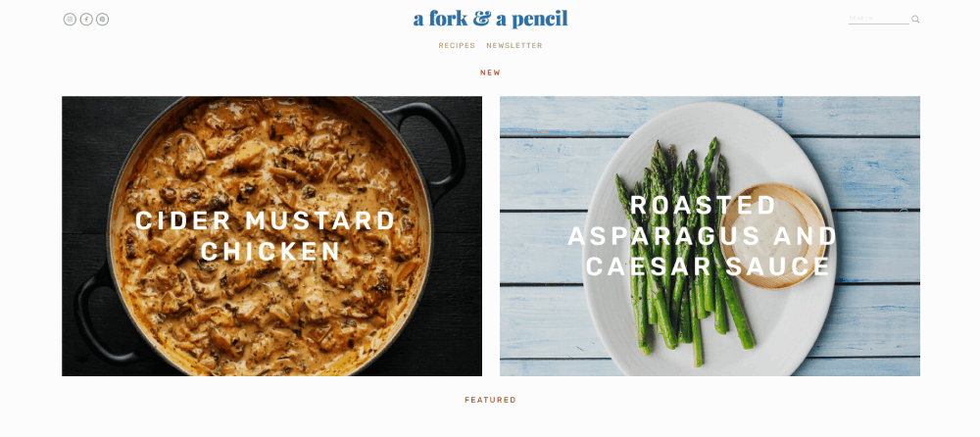Go home via a fork & a pencil logo
Viewport: 980px width, 437px height.
pyautogui.click(x=490, y=19)
